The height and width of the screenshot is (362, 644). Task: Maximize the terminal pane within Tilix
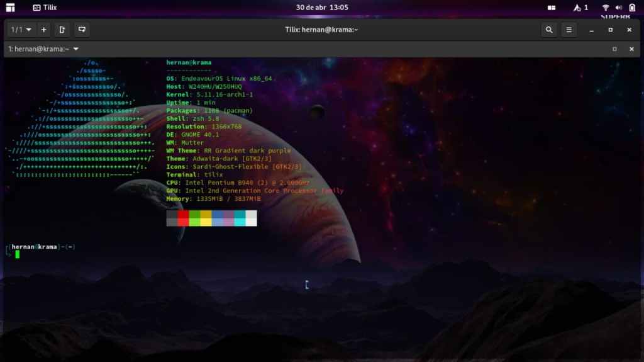click(614, 49)
